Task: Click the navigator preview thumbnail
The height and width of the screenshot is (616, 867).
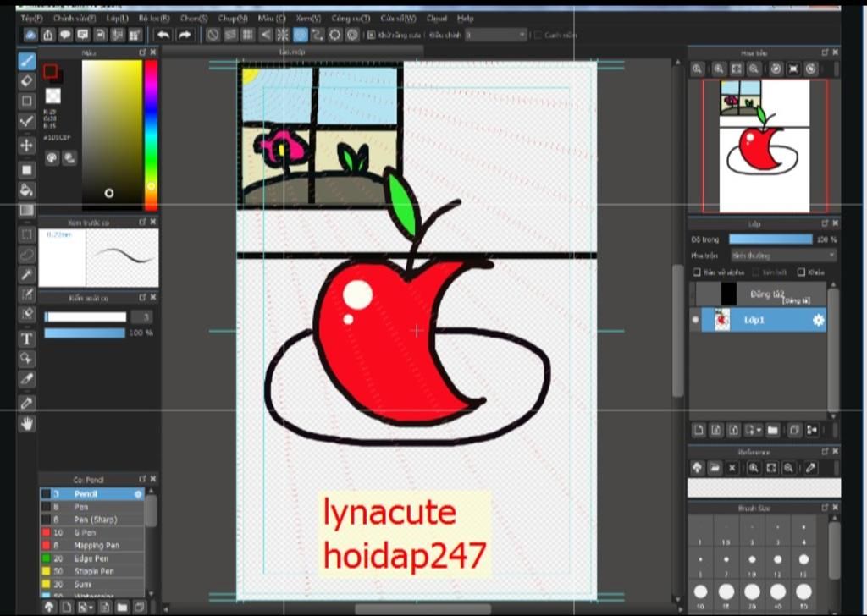Action: pos(765,146)
